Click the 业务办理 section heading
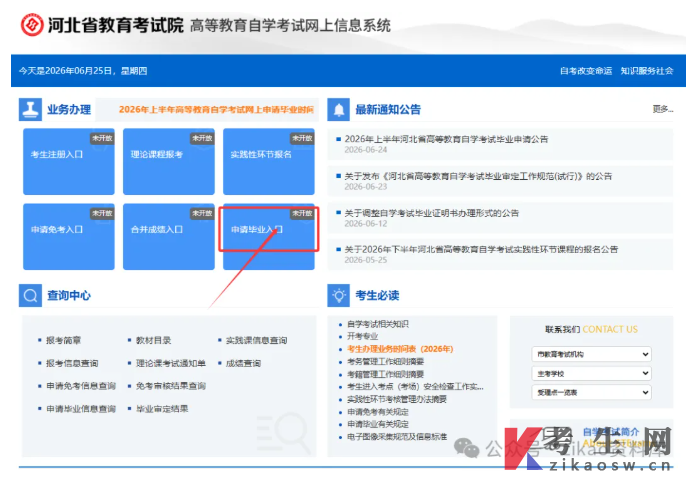 [x=69, y=109]
